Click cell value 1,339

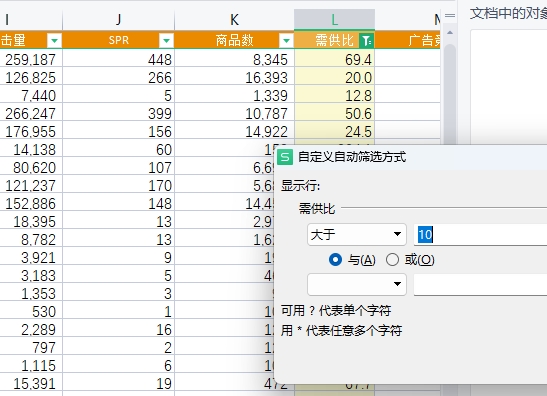pos(270,96)
